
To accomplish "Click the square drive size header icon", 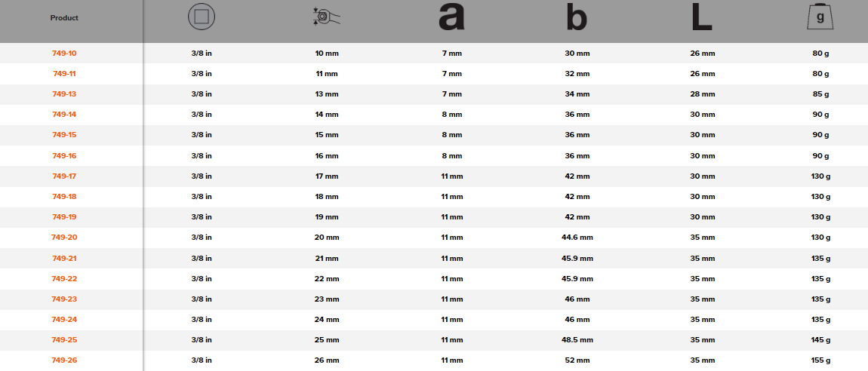I will click(x=201, y=18).
